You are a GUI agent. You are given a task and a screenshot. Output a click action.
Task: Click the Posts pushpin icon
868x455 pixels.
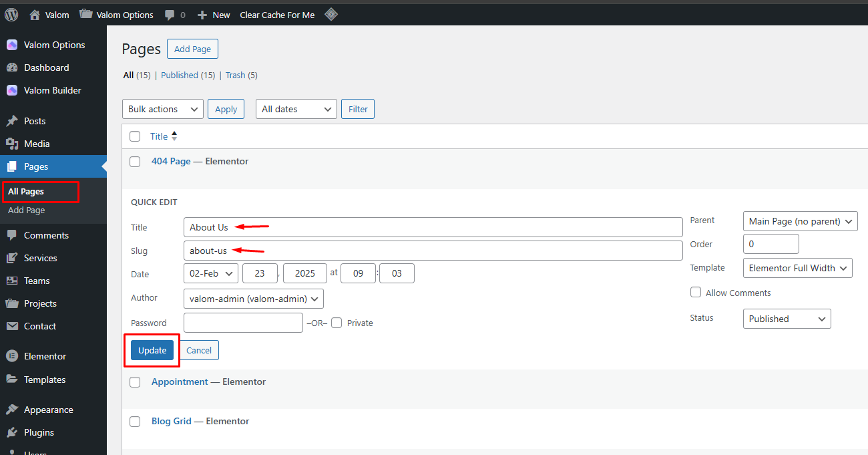pyautogui.click(x=12, y=121)
